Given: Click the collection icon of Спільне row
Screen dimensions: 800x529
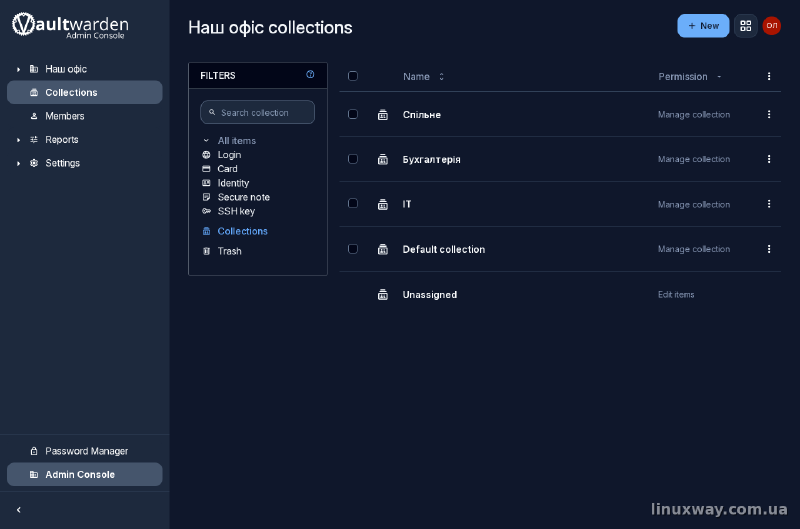Looking at the screenshot, I should click(383, 115).
